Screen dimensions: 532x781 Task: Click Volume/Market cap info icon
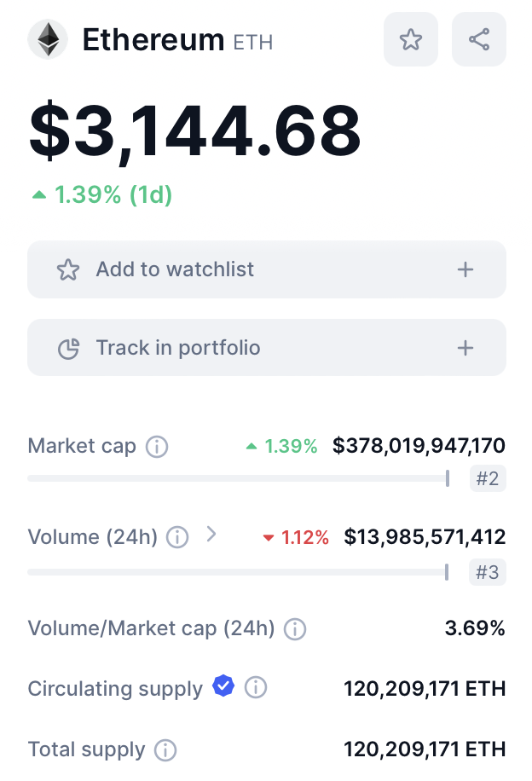[x=295, y=629]
